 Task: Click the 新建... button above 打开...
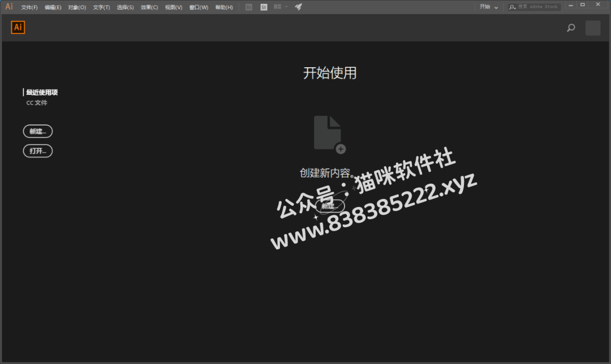(38, 131)
